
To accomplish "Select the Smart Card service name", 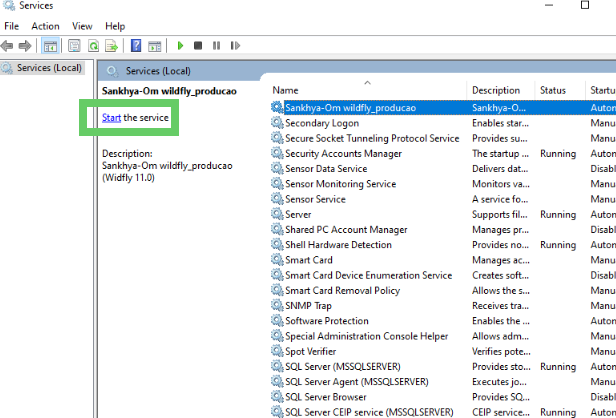I will coord(309,260).
